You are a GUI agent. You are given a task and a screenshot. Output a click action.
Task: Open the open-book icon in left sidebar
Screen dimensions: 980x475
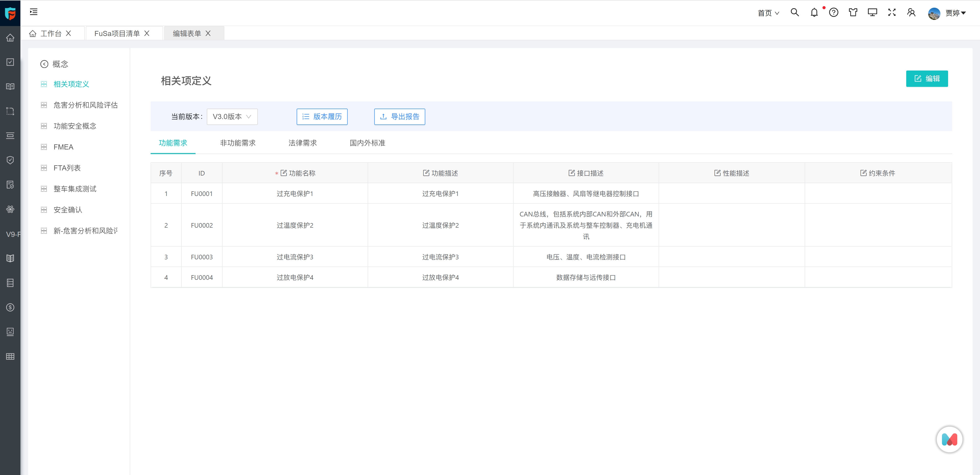point(10,86)
